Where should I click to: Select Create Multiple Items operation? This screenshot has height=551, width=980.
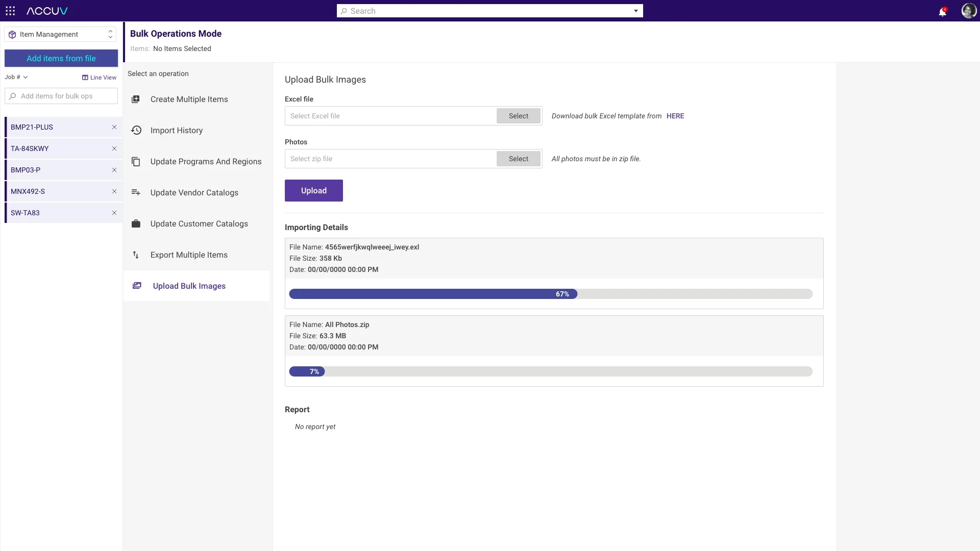[197, 99]
